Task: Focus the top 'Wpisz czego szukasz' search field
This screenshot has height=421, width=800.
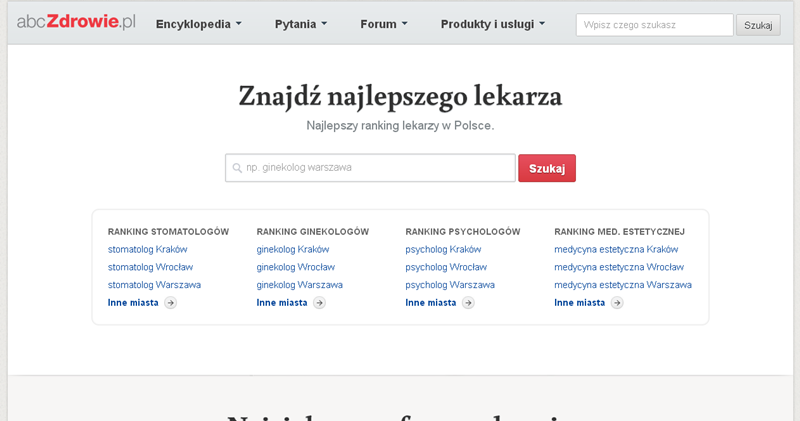Action: pos(655,25)
